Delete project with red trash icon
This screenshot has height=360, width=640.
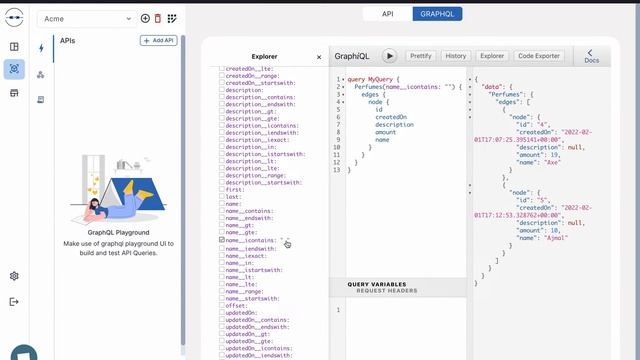tap(158, 18)
